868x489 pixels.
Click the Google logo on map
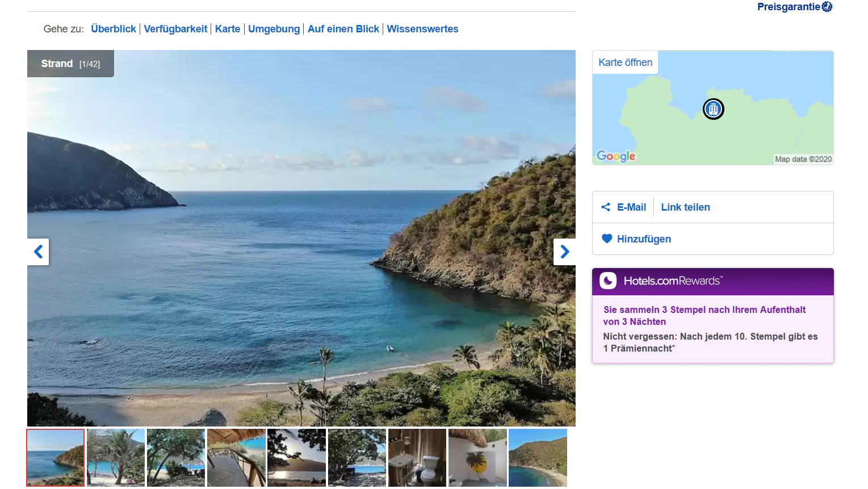(x=616, y=156)
